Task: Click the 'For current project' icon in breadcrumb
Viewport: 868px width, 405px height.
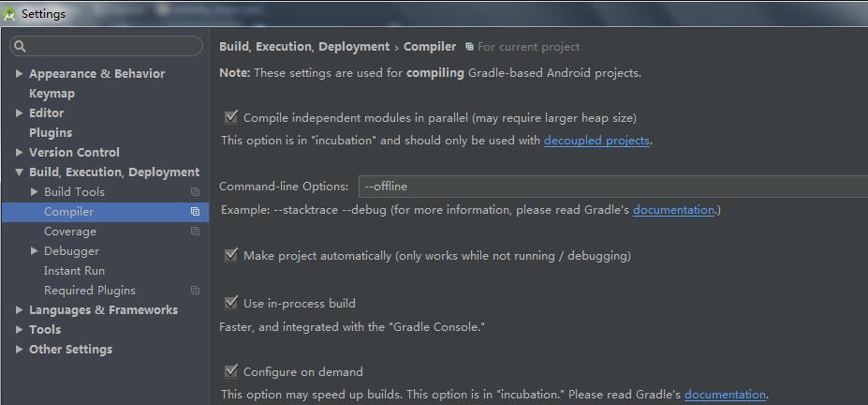Action: [469, 47]
